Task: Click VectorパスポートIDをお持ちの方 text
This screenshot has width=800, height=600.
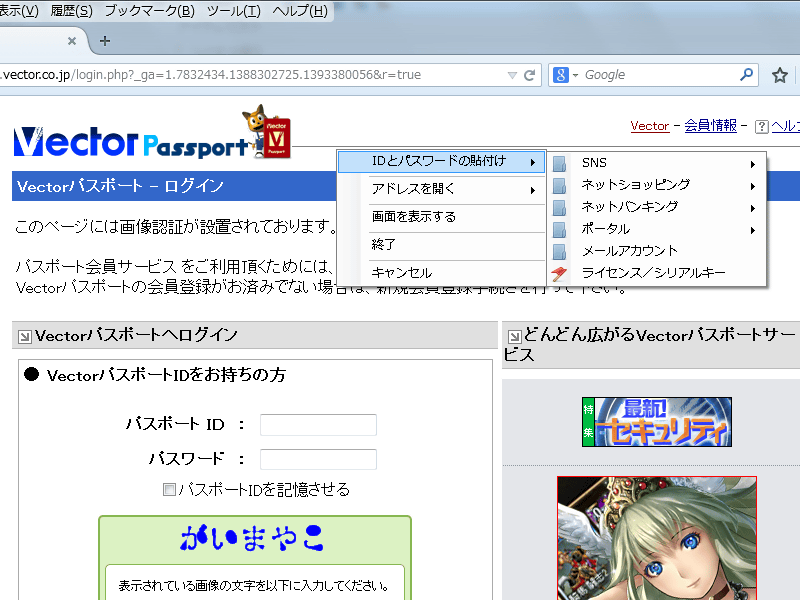Action: click(x=166, y=375)
